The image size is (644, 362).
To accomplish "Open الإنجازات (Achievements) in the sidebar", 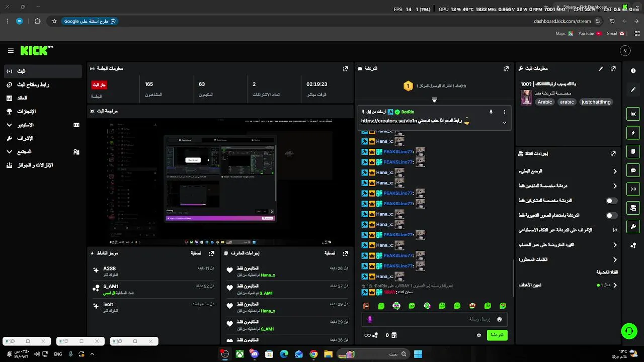I will pyautogui.click(x=43, y=112).
